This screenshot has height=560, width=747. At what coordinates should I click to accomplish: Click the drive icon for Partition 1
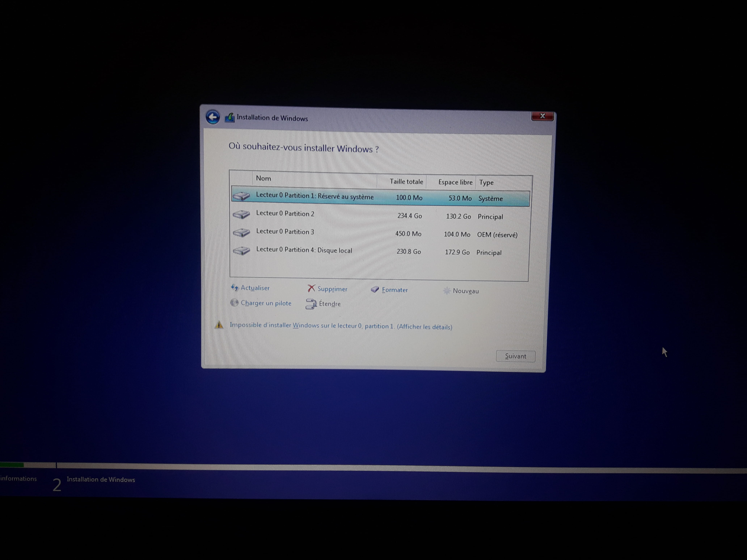(241, 196)
